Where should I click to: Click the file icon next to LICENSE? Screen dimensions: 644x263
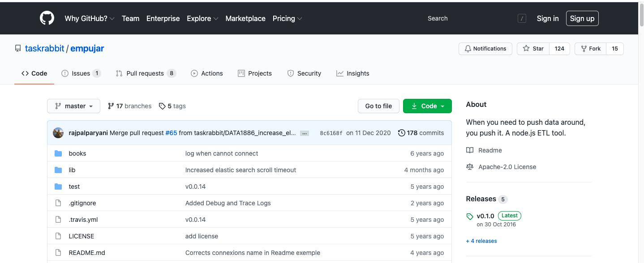pos(58,236)
